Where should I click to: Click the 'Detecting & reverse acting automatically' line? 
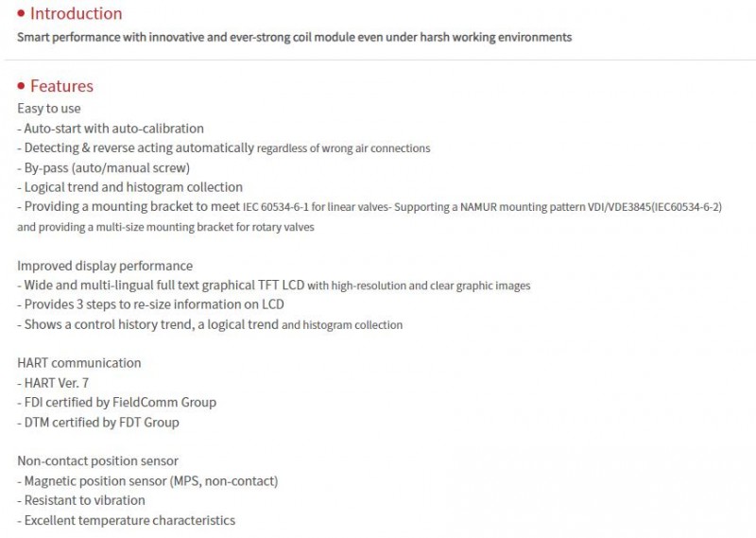pyautogui.click(x=224, y=148)
